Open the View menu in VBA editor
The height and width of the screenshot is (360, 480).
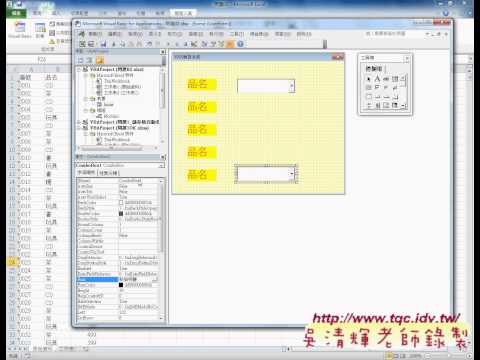tap(135, 34)
